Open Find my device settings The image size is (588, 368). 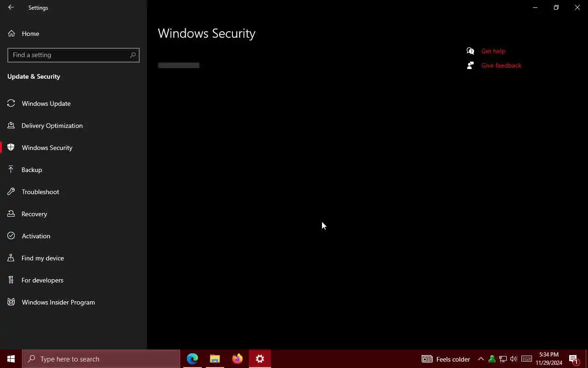tap(73, 258)
